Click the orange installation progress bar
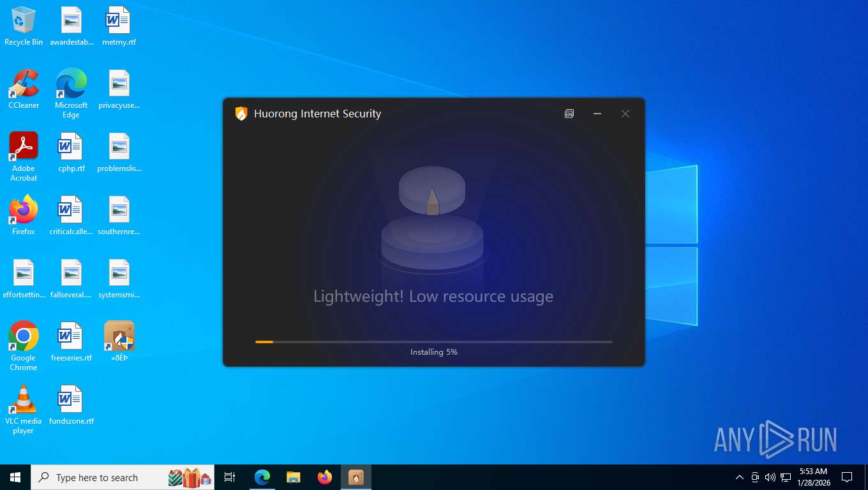 coord(434,342)
